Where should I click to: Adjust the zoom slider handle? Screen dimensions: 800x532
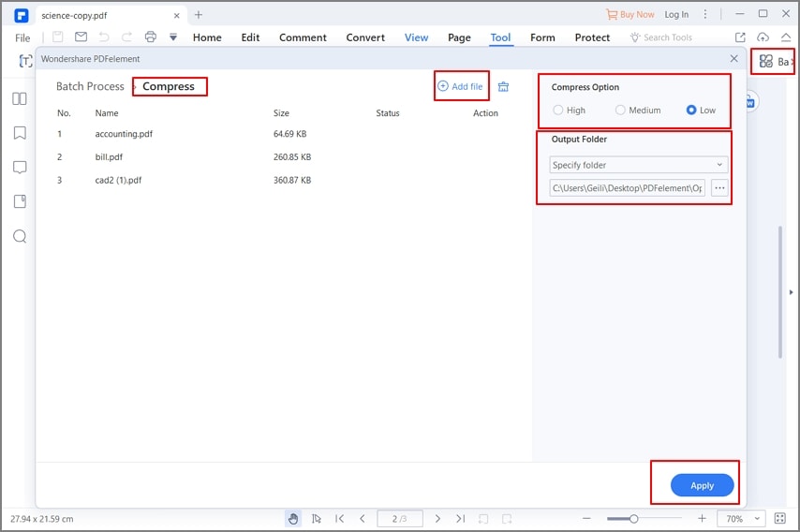click(x=633, y=519)
